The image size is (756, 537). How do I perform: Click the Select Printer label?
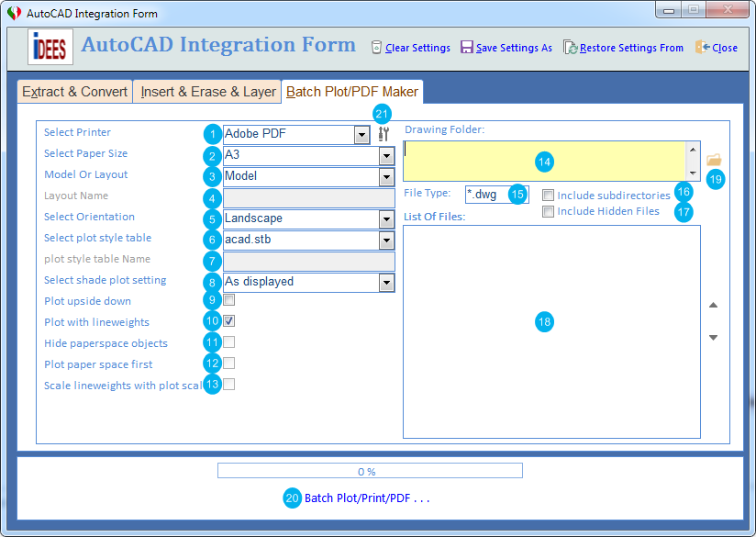pos(77,132)
